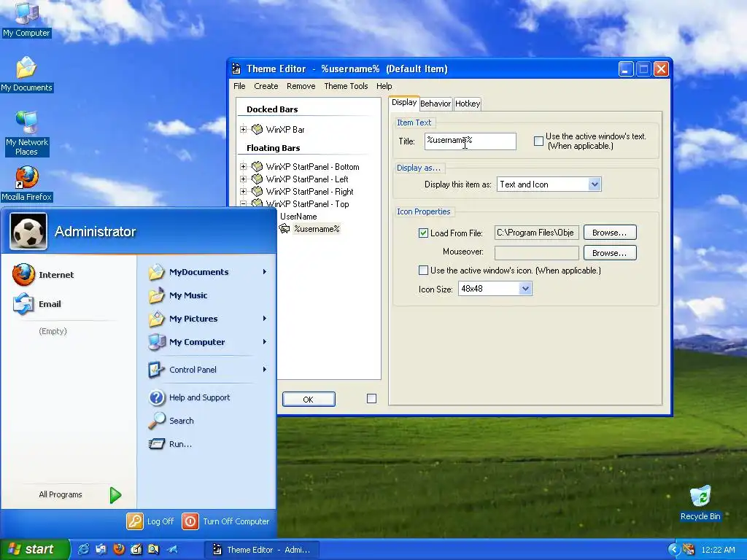Launch Internet Explorer from quick launch
The image size is (747, 560).
[x=83, y=550]
